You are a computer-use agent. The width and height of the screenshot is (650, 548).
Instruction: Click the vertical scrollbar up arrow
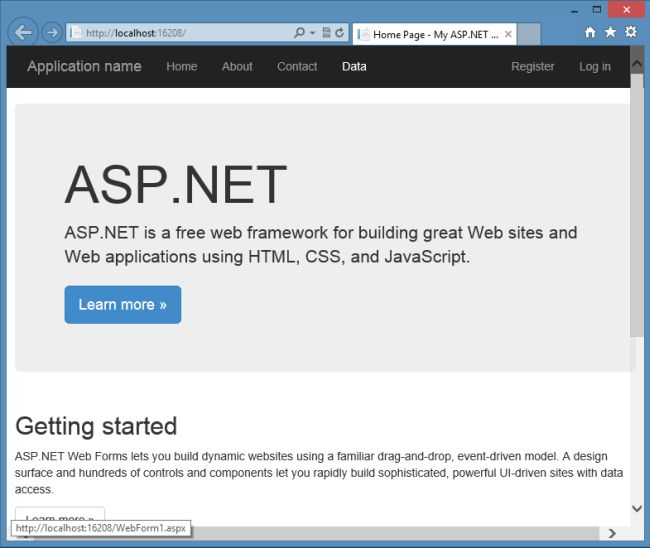point(637,64)
